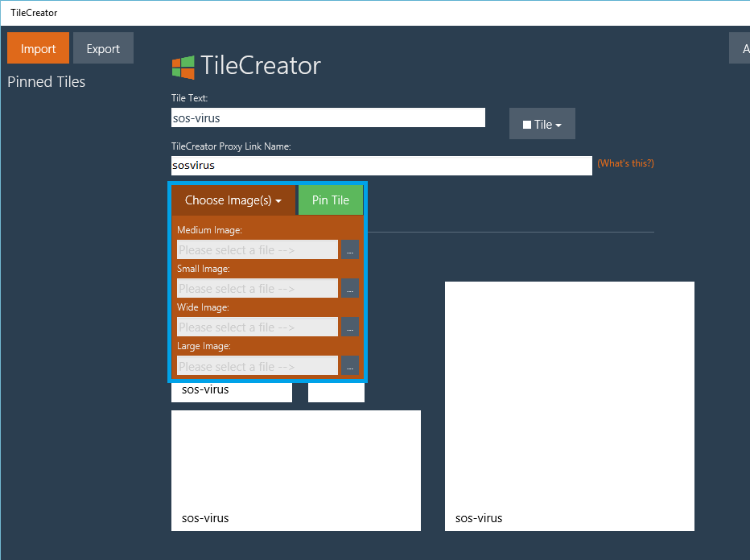Click the Medium Image path field
This screenshot has height=560, width=750.
click(x=257, y=249)
